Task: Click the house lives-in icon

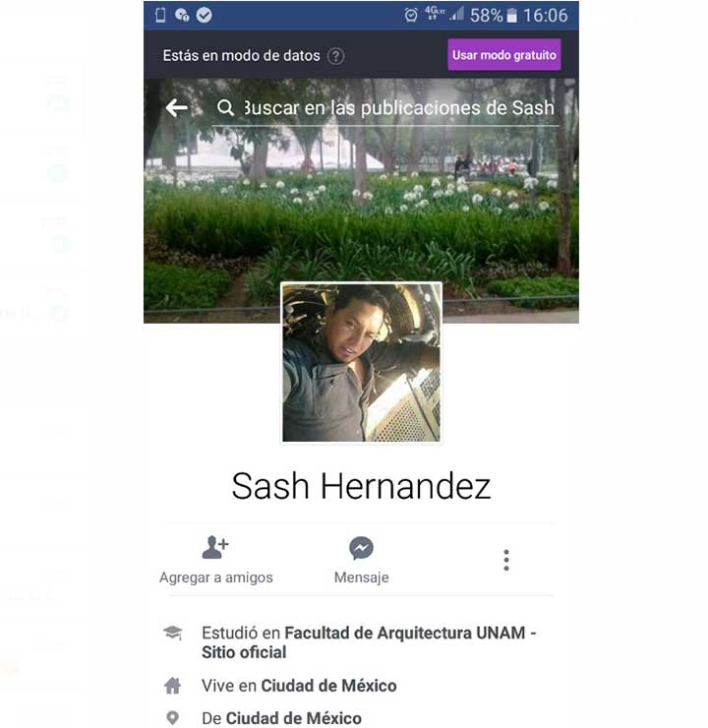Action: pyautogui.click(x=173, y=686)
